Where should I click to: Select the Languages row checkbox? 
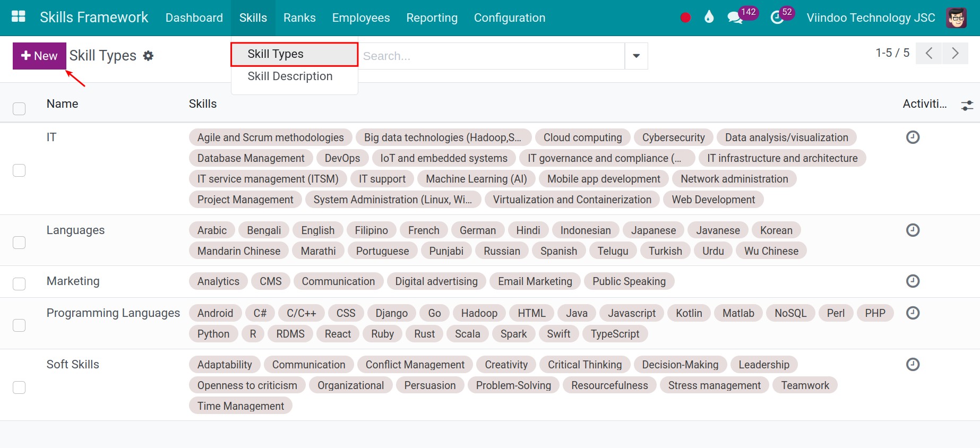click(x=19, y=242)
